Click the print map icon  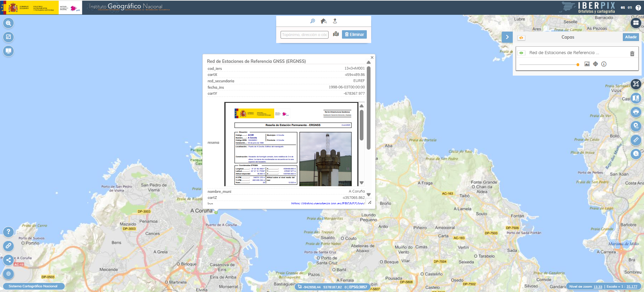click(636, 112)
